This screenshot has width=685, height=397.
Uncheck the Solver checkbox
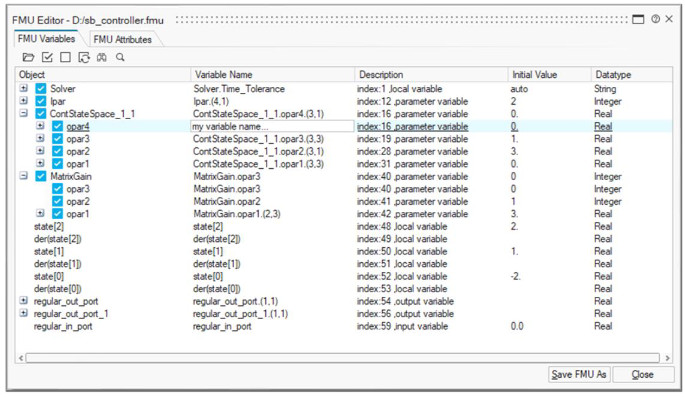click(x=41, y=89)
